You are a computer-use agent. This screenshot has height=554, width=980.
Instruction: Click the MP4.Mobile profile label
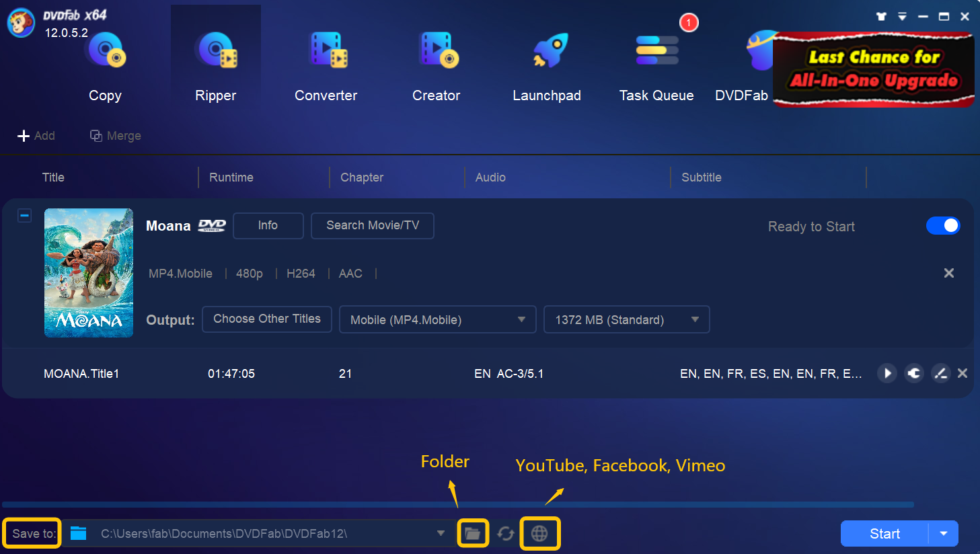(x=180, y=274)
